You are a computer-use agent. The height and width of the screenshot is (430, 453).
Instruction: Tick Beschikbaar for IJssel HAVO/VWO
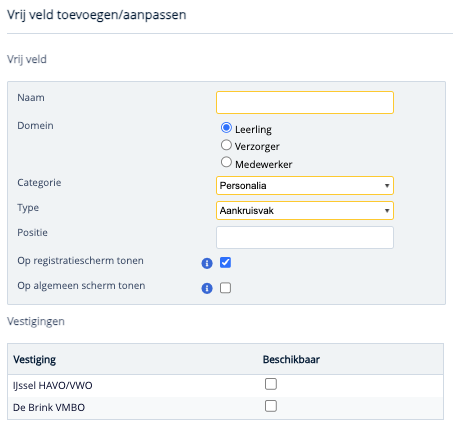click(271, 384)
